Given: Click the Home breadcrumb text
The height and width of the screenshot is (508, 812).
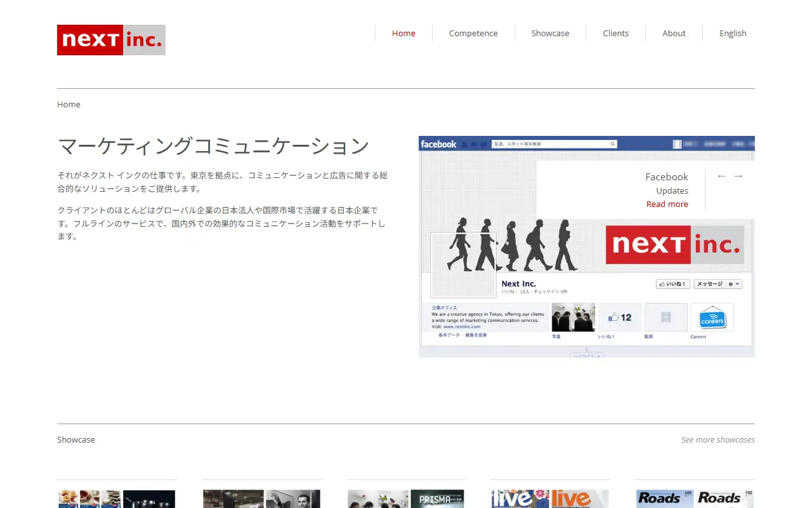Looking at the screenshot, I should click(69, 104).
